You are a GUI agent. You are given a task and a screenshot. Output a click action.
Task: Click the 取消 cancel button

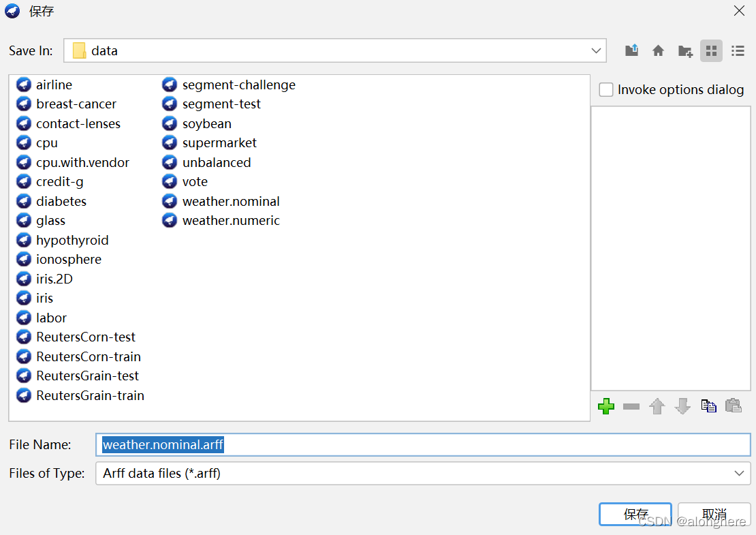(714, 514)
